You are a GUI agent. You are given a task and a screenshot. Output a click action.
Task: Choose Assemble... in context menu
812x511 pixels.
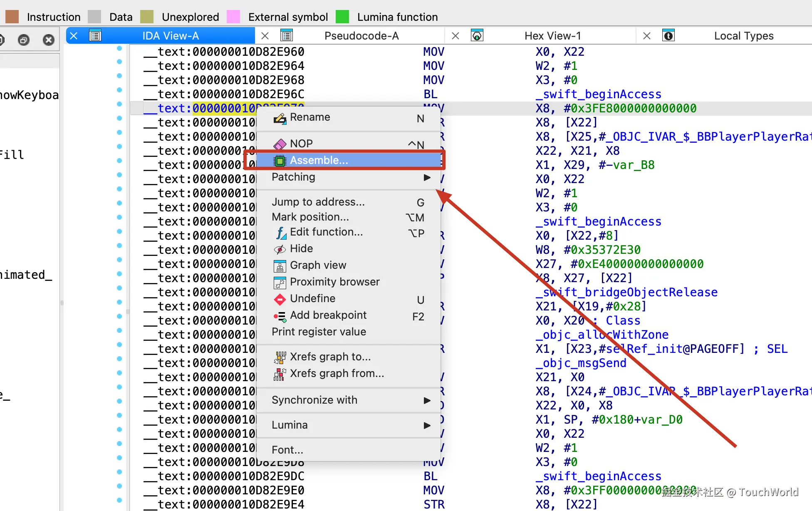(x=319, y=160)
